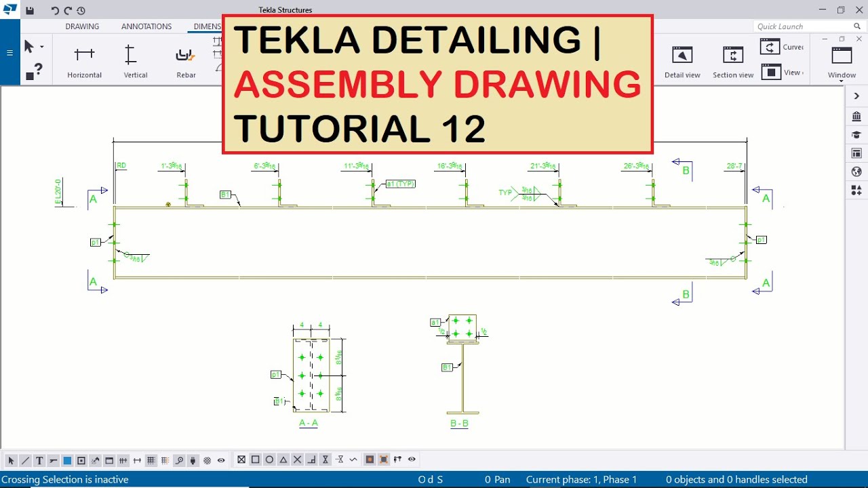Click the save icon in title bar
Image resolution: width=868 pixels, height=488 pixels.
[x=30, y=11]
